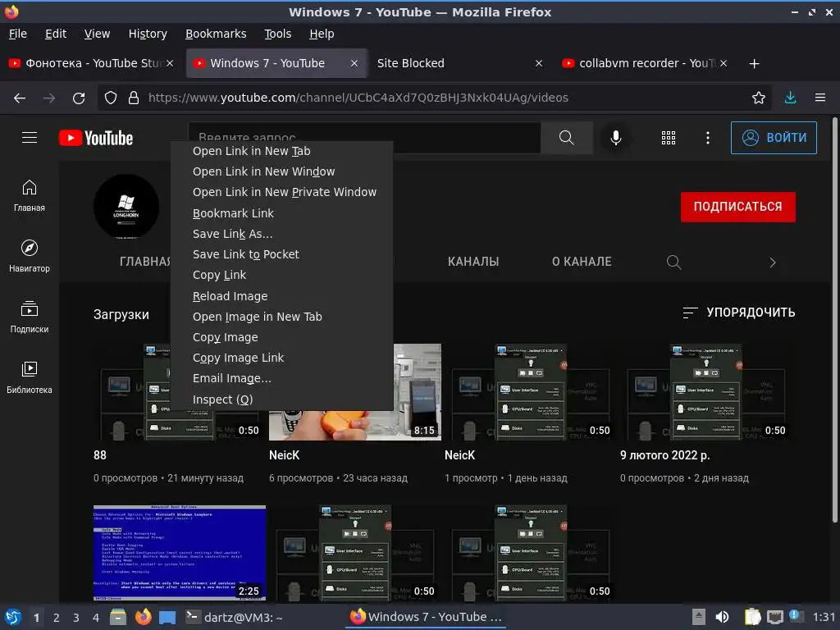
Task: Click the page vertical scrollbar
Action: click(834, 321)
